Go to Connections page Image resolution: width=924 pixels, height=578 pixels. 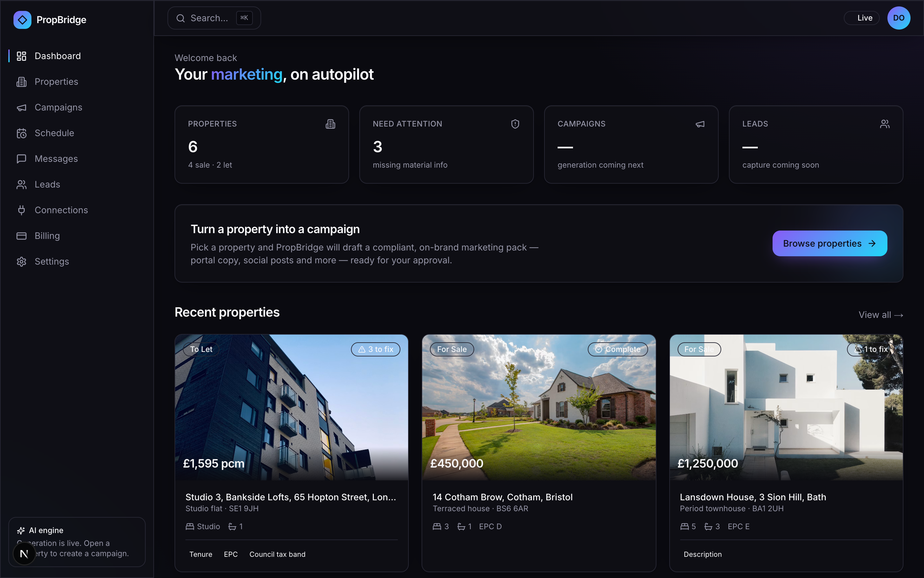pyautogui.click(x=77, y=210)
